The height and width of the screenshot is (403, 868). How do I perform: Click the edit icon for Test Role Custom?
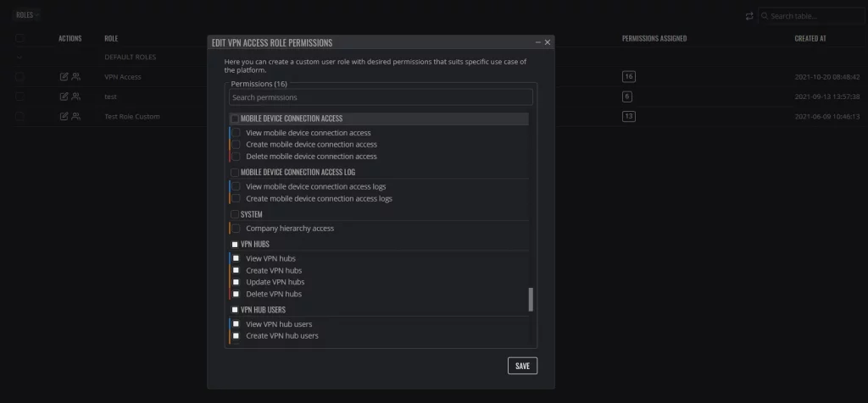[x=64, y=117]
